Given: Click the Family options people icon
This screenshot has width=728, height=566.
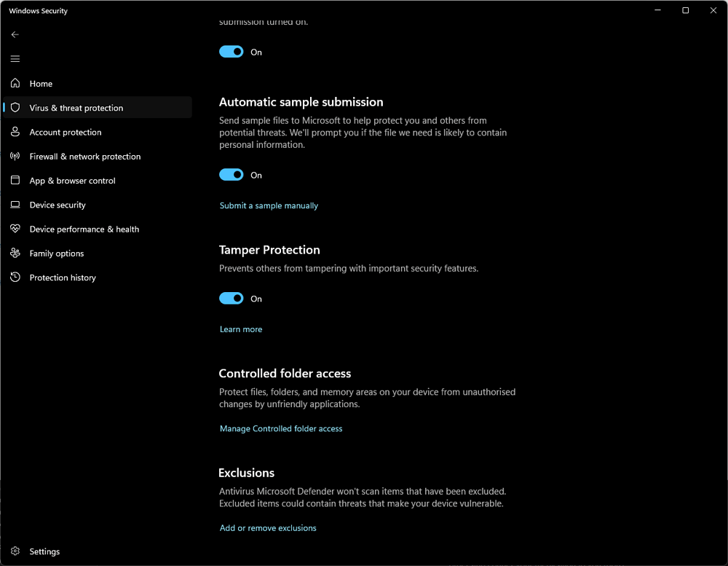Looking at the screenshot, I should tap(15, 253).
